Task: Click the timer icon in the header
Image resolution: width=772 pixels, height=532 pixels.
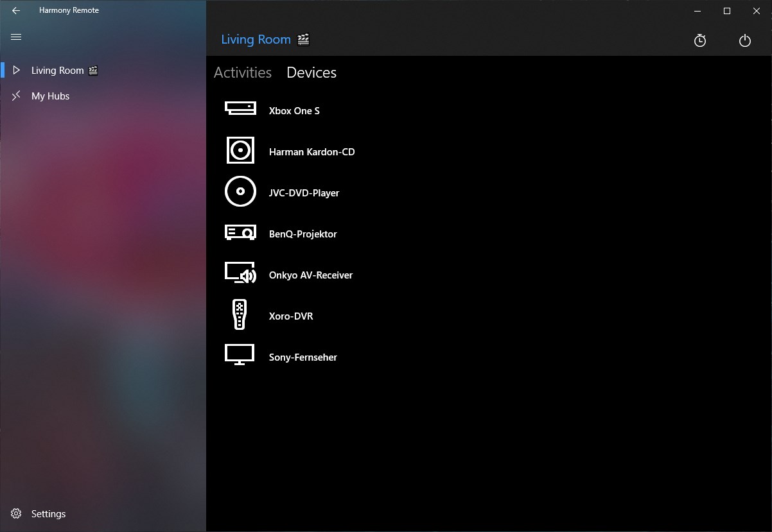Action: (699, 40)
